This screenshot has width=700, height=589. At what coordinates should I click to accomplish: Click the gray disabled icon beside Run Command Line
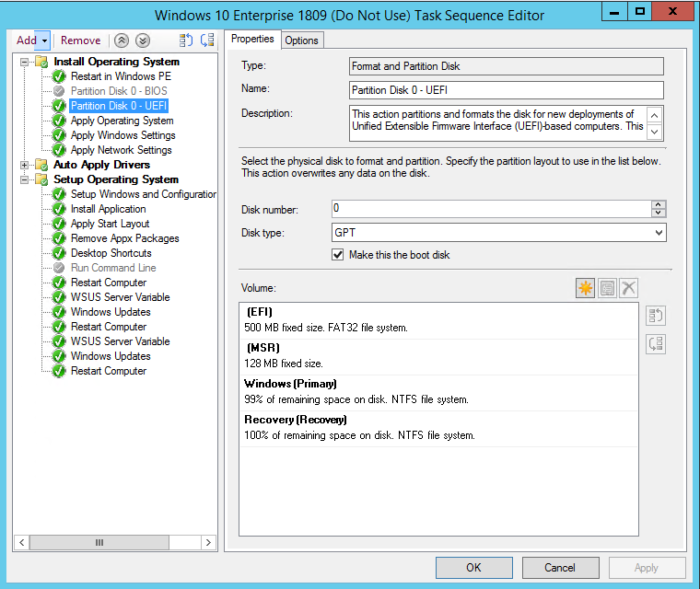click(x=59, y=268)
